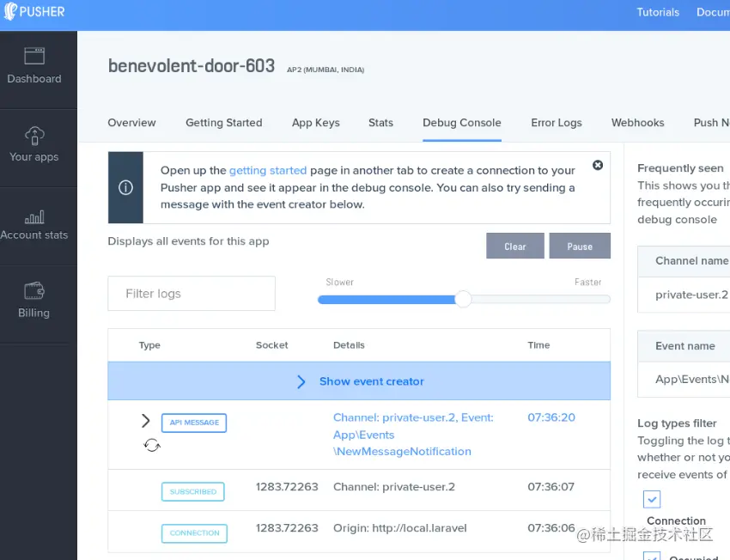Click the 07:36:06 timestamp
730x560 pixels.
pos(551,528)
